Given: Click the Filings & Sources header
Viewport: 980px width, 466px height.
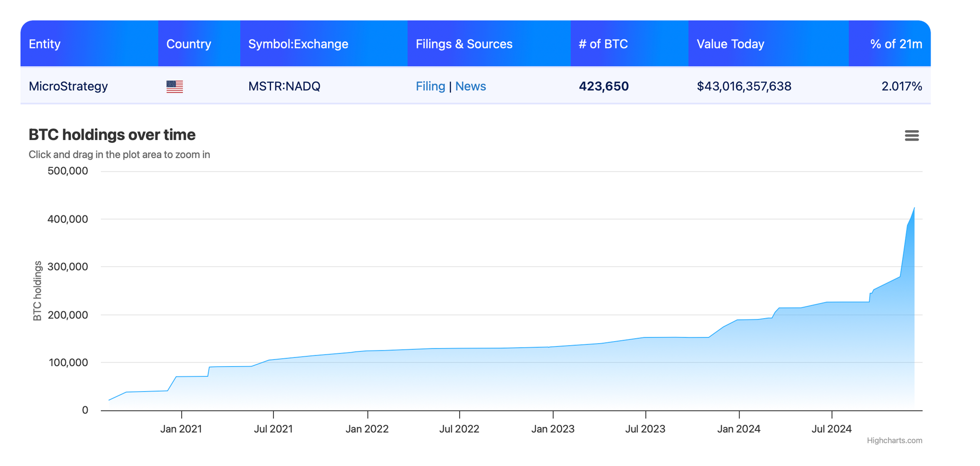Looking at the screenshot, I should pos(464,44).
